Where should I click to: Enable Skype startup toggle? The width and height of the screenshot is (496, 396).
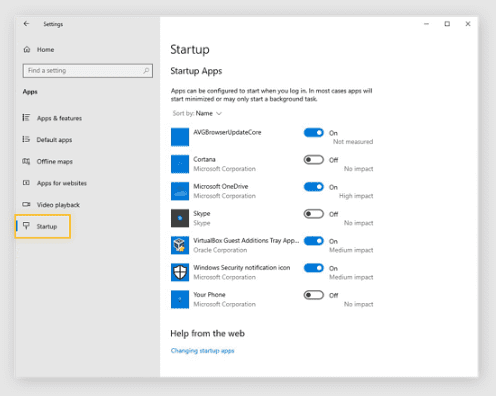tap(314, 214)
